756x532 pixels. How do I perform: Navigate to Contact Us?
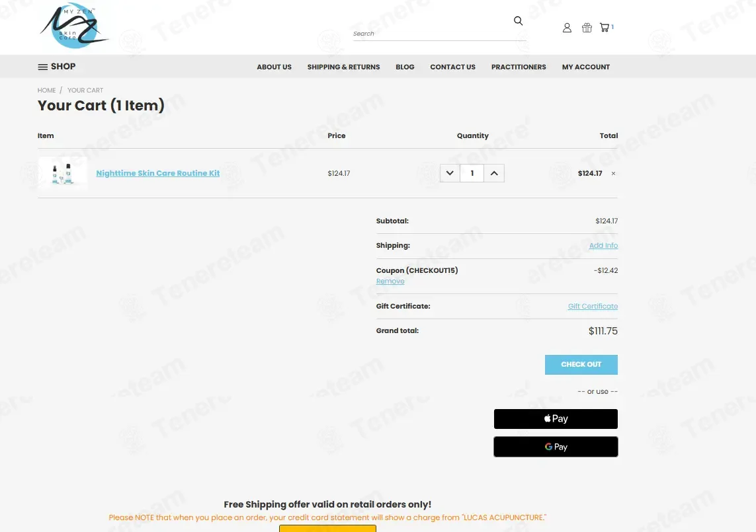coord(452,67)
